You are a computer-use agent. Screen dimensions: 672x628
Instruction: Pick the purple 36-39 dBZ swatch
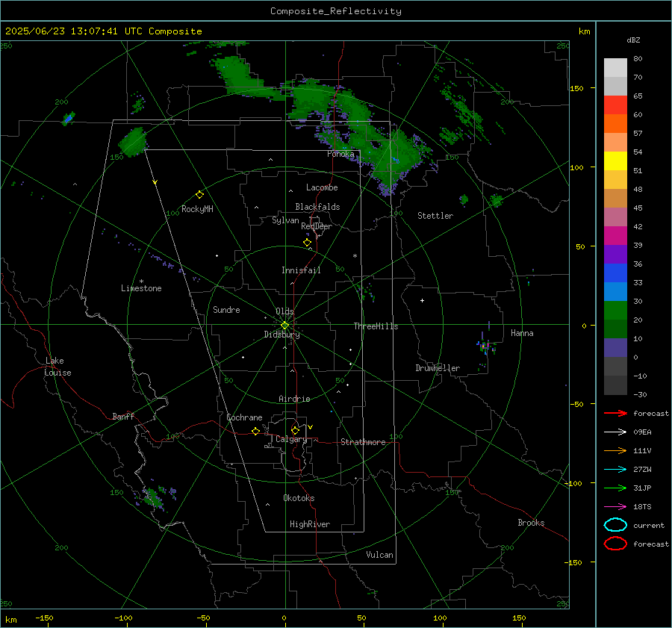(x=615, y=254)
